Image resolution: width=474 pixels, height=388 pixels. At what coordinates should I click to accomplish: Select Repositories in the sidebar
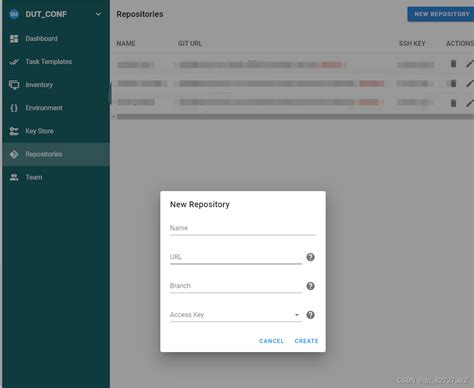(x=56, y=154)
